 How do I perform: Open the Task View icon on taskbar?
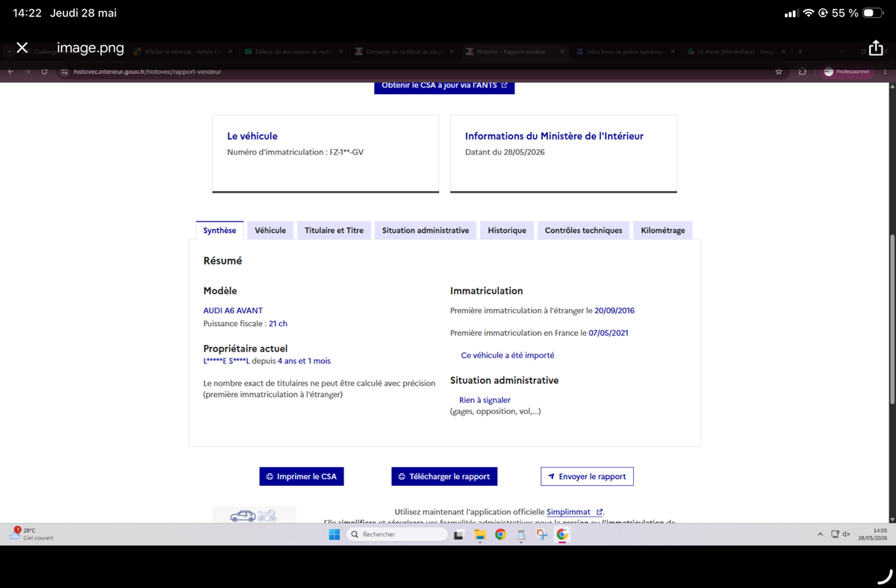tap(460, 534)
